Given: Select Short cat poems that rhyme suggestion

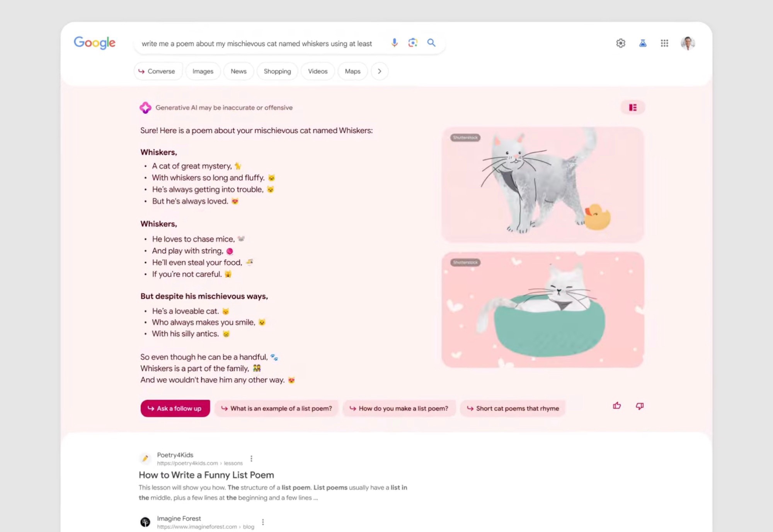Looking at the screenshot, I should pyautogui.click(x=513, y=408).
